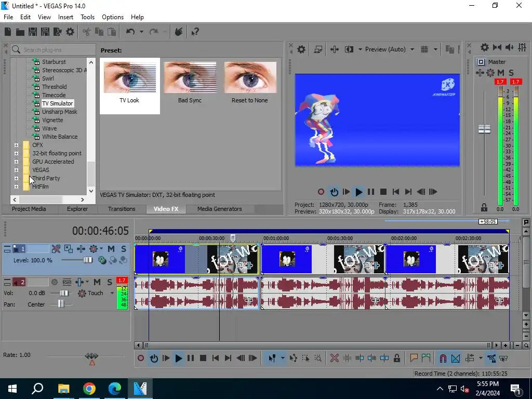Mute audio track 2

pyautogui.click(x=97, y=282)
